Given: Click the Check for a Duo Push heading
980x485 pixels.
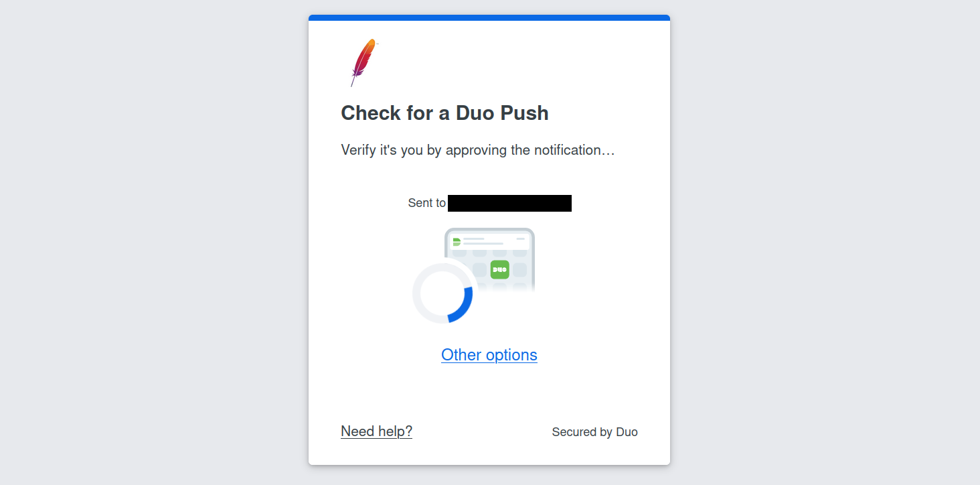Looking at the screenshot, I should [444, 113].
